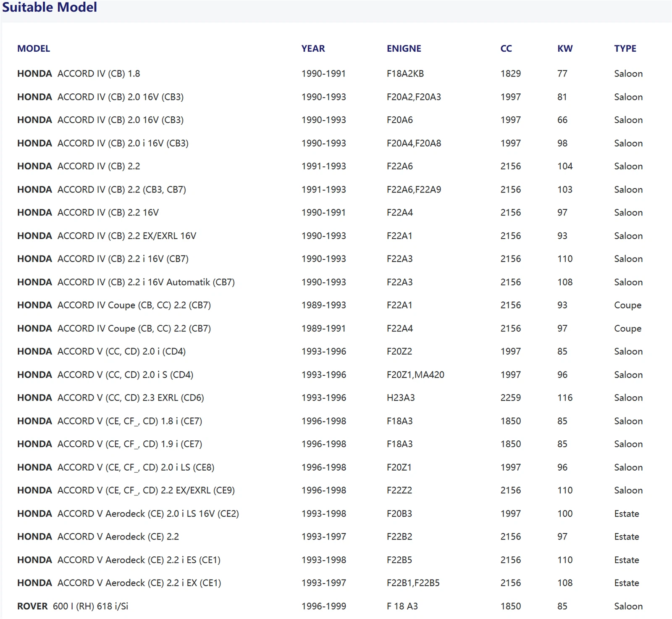Image resolution: width=672 pixels, height=619 pixels.
Task: Click the 100 KW value
Action: click(x=565, y=514)
